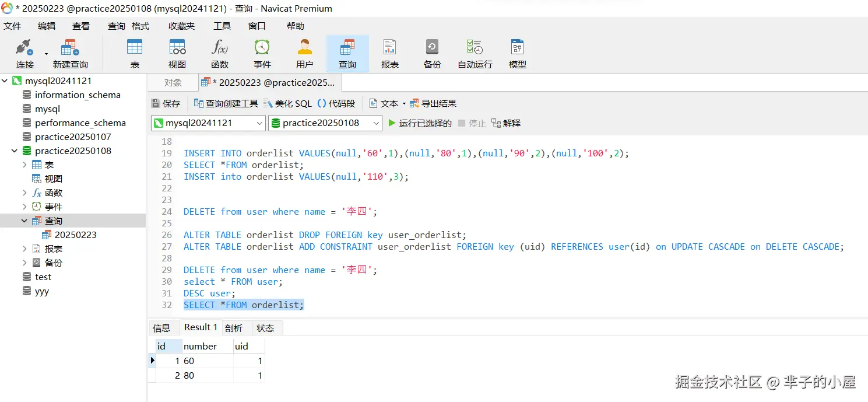Viewport: 868px width, 402px height.
Task: Open the 备份 (Backup) toolbar icon
Action: point(433,54)
